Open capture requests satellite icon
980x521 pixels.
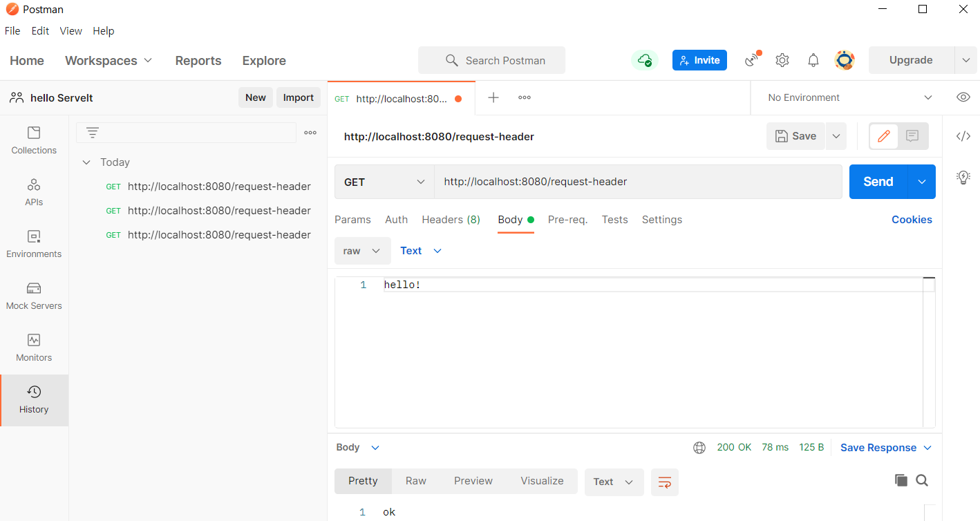tap(752, 60)
